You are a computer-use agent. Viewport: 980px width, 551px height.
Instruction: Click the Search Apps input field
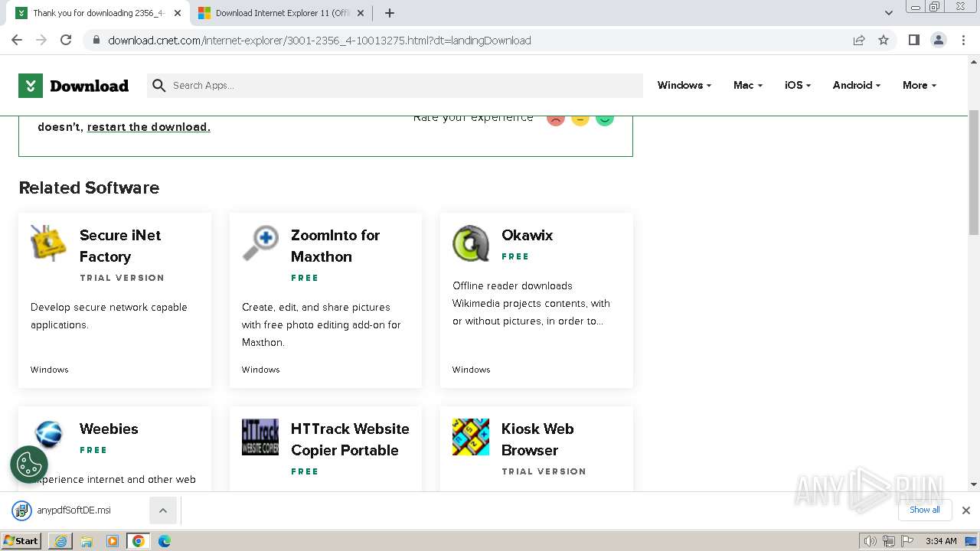[x=406, y=86]
